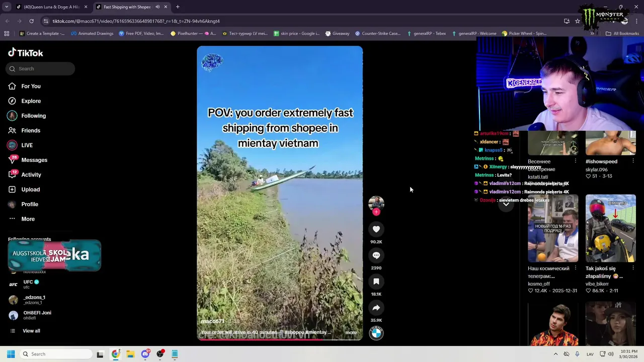Go to the Explore page

pos(31,101)
